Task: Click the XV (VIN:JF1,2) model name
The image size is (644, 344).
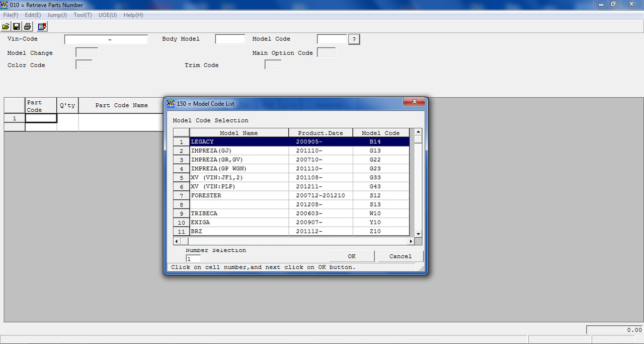Action: point(217,177)
